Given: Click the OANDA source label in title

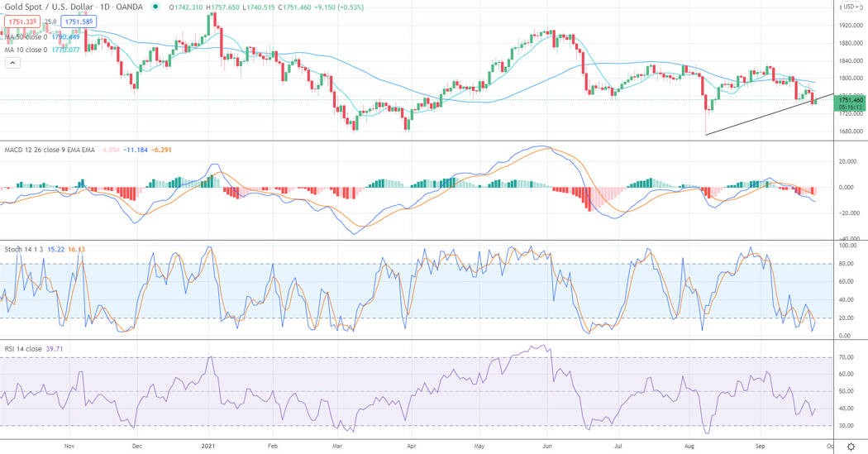Looking at the screenshot, I should [x=130, y=7].
